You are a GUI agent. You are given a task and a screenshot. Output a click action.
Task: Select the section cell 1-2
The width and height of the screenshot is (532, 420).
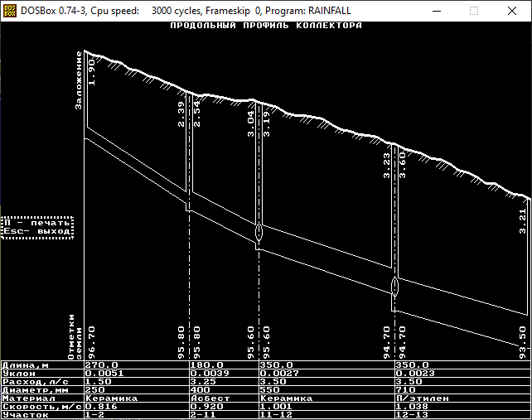(94, 415)
